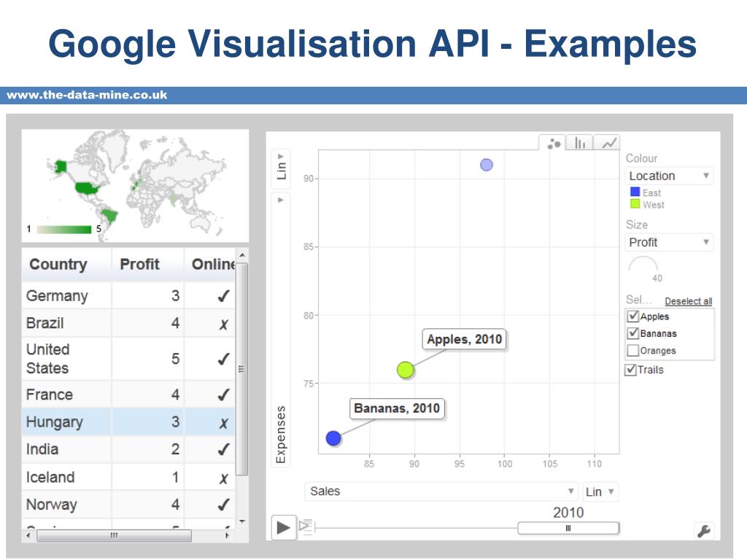Click Alaska on the world map
The width and height of the screenshot is (747, 560).
click(x=61, y=167)
